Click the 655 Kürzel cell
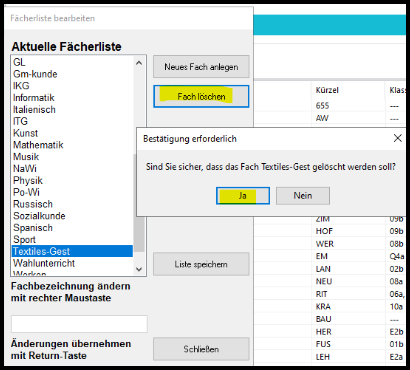This screenshot has width=410, height=370. (x=348, y=106)
